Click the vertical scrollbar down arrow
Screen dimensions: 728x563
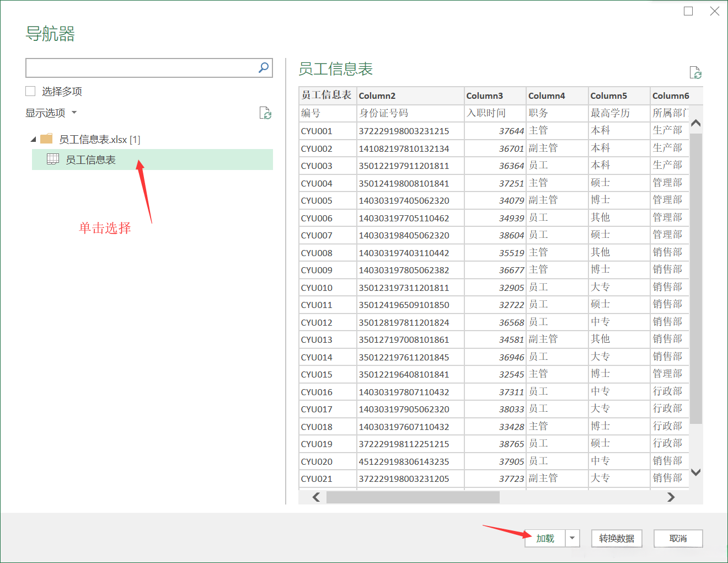point(696,472)
